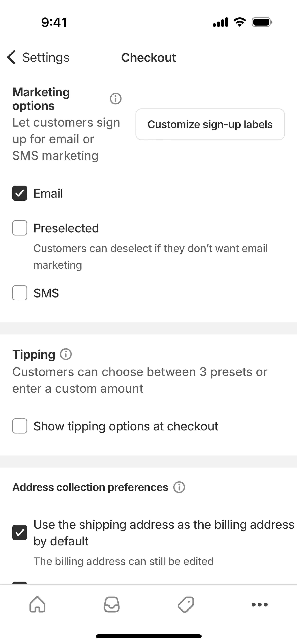
Task: Tap the back chevron icon
Action: coord(11,57)
